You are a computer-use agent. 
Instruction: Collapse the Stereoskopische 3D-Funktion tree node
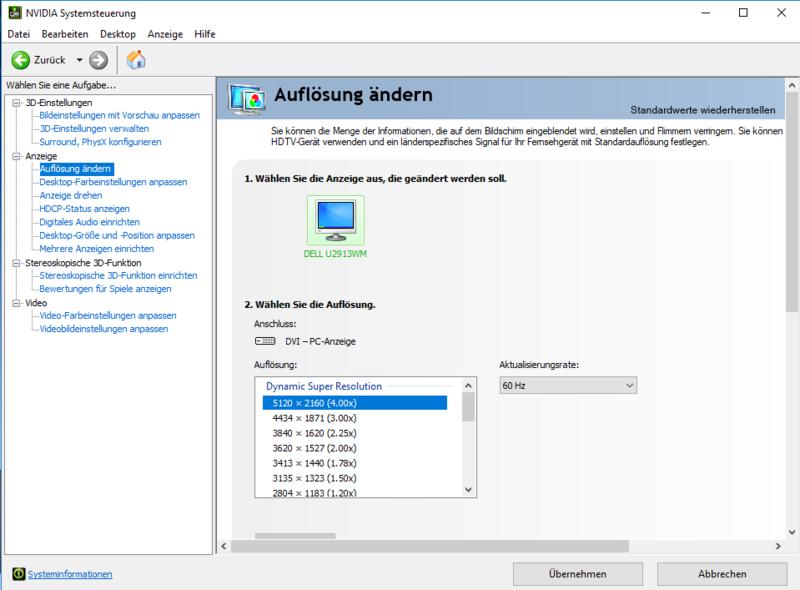point(15,263)
